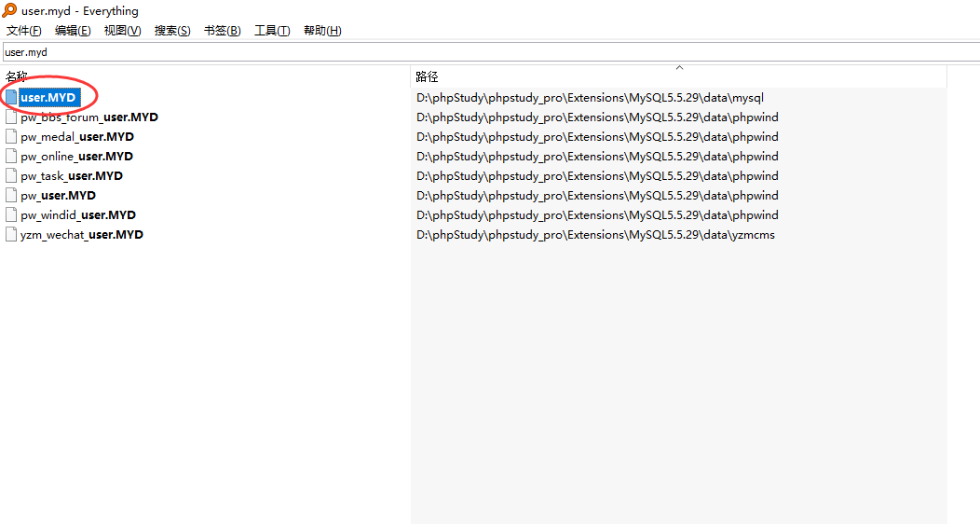The image size is (980, 524).
Task: Click the phpwind path for pw_medal_user.MYD
Action: pos(597,136)
